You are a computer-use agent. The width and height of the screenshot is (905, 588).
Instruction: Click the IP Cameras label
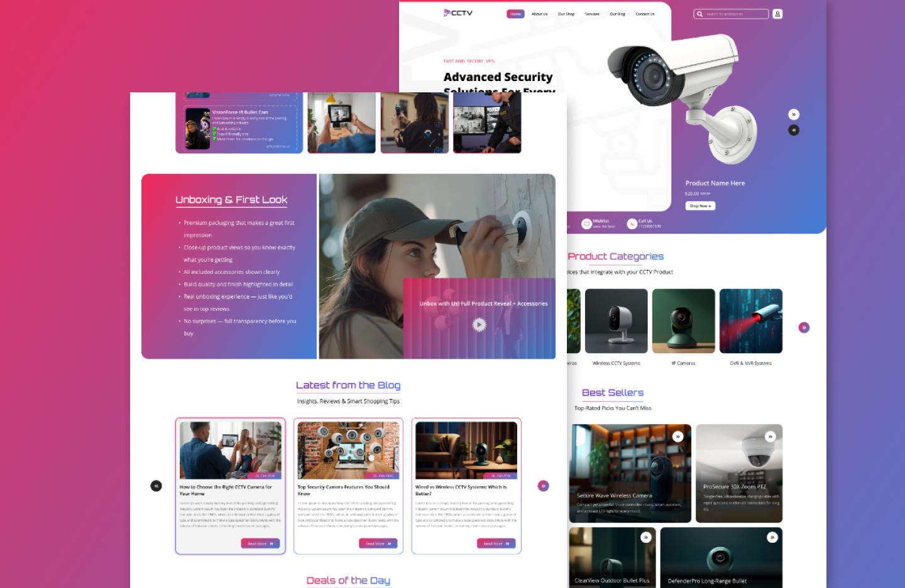684,363
